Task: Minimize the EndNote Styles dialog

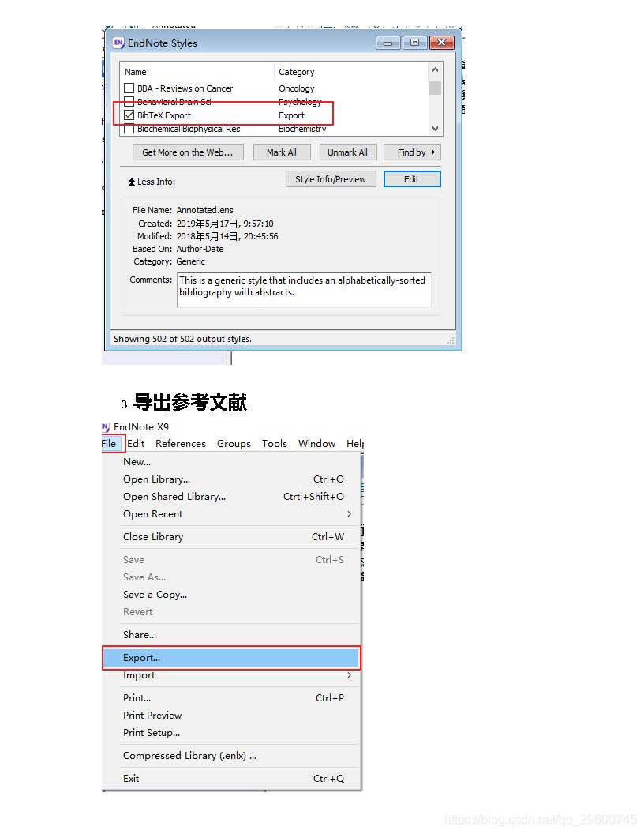Action: tap(388, 43)
